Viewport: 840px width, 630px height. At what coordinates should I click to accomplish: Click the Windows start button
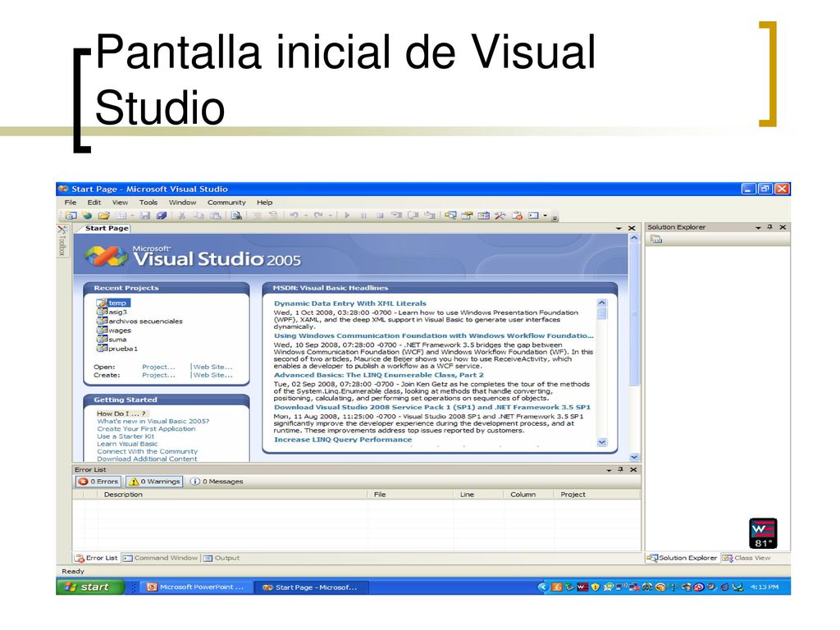(90, 587)
